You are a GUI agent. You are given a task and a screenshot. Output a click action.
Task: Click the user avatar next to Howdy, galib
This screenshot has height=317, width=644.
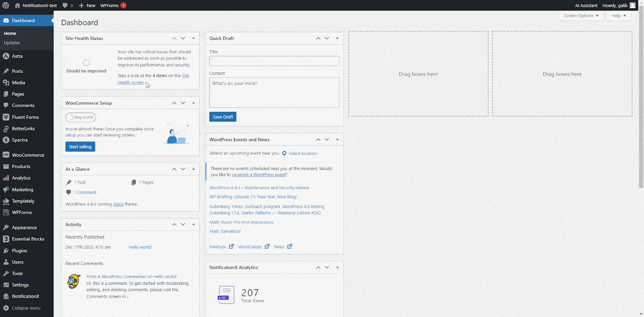(633, 5)
